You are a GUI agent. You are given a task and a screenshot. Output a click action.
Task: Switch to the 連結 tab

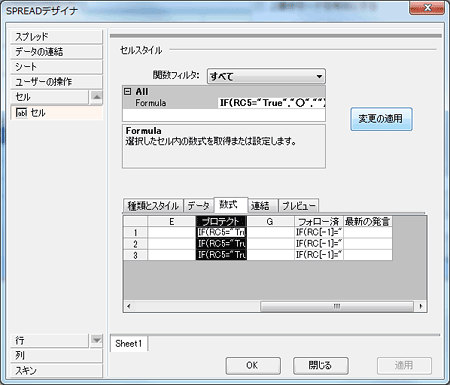click(x=262, y=206)
